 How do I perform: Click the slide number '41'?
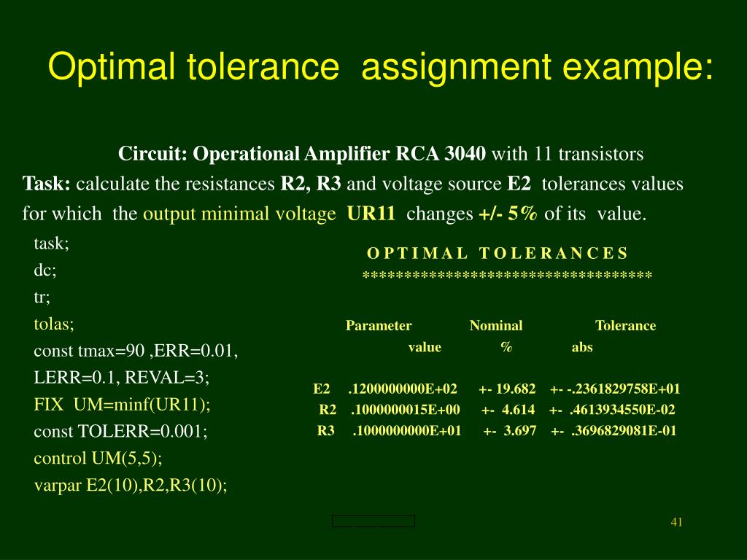[x=676, y=522]
